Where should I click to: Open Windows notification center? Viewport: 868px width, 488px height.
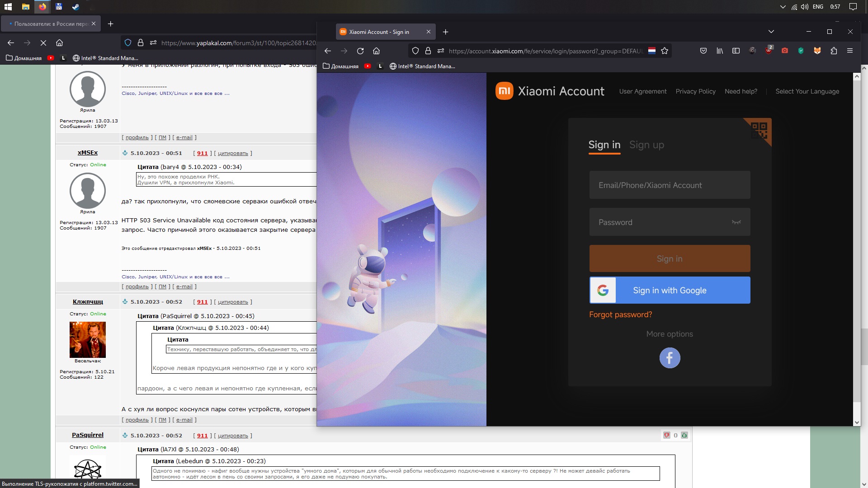(853, 7)
